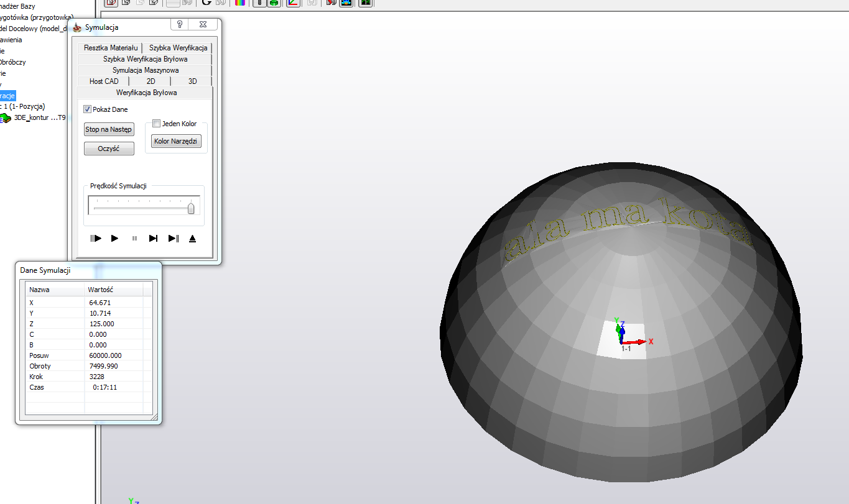Click the Wartość column header
The height and width of the screenshot is (504, 849).
point(114,290)
